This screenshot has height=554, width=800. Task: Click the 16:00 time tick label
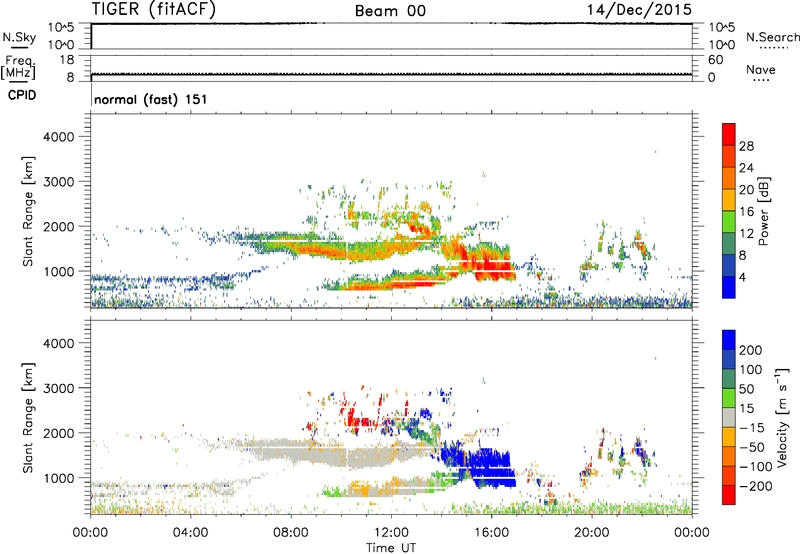pos(491,533)
